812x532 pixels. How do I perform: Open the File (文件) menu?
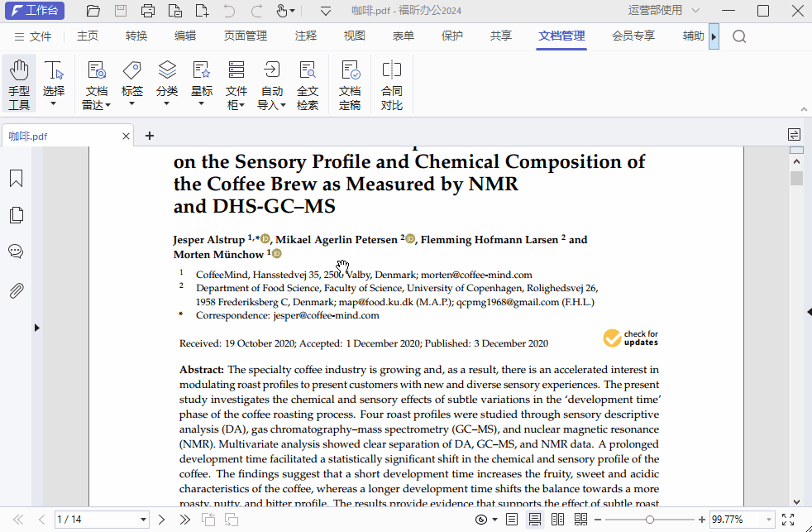[x=33, y=36]
